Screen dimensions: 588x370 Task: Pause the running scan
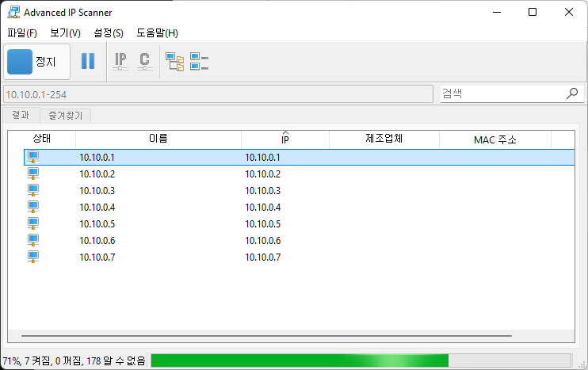[x=88, y=61]
